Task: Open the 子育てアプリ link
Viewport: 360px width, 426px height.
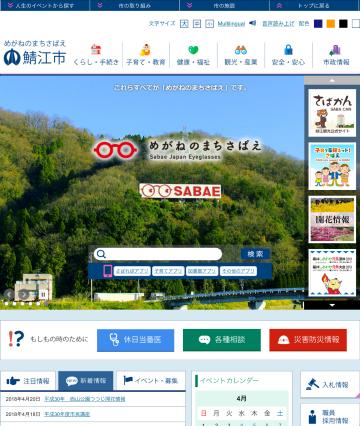Action: coord(168,271)
